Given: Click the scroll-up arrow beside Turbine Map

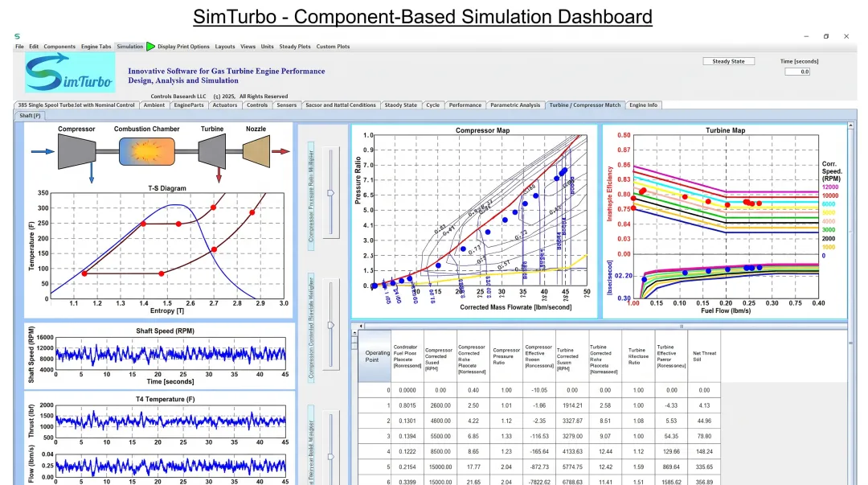Looking at the screenshot, I should coord(851,125).
